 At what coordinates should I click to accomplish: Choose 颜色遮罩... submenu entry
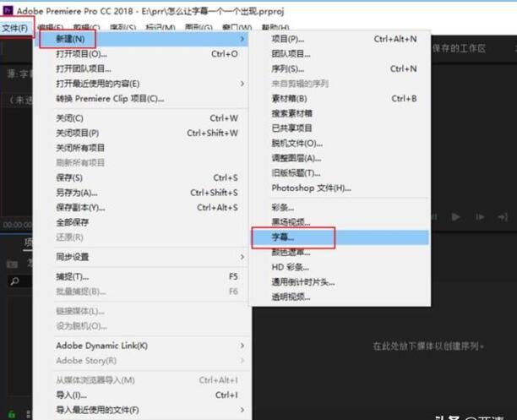click(340, 253)
